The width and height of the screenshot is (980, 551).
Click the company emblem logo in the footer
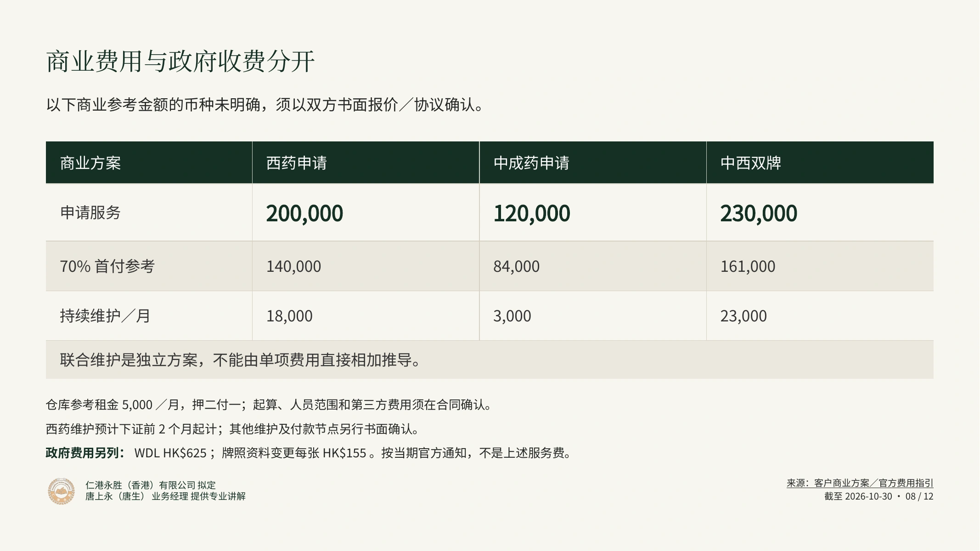tap(62, 491)
